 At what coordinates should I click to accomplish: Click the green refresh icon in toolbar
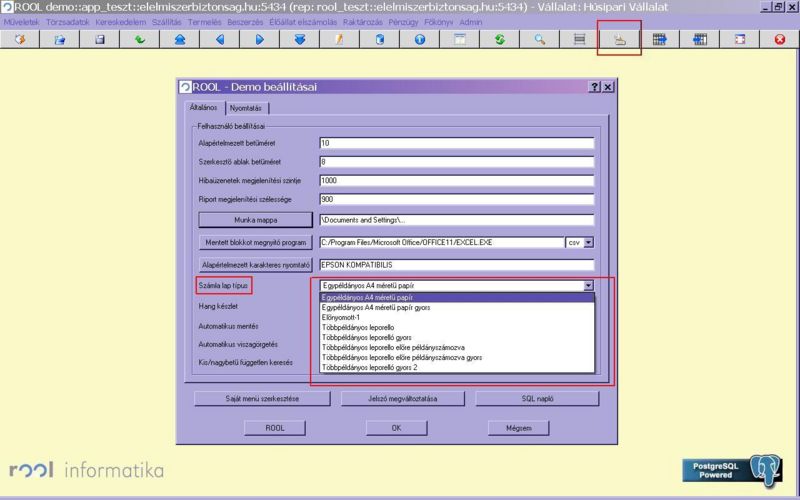pos(499,39)
